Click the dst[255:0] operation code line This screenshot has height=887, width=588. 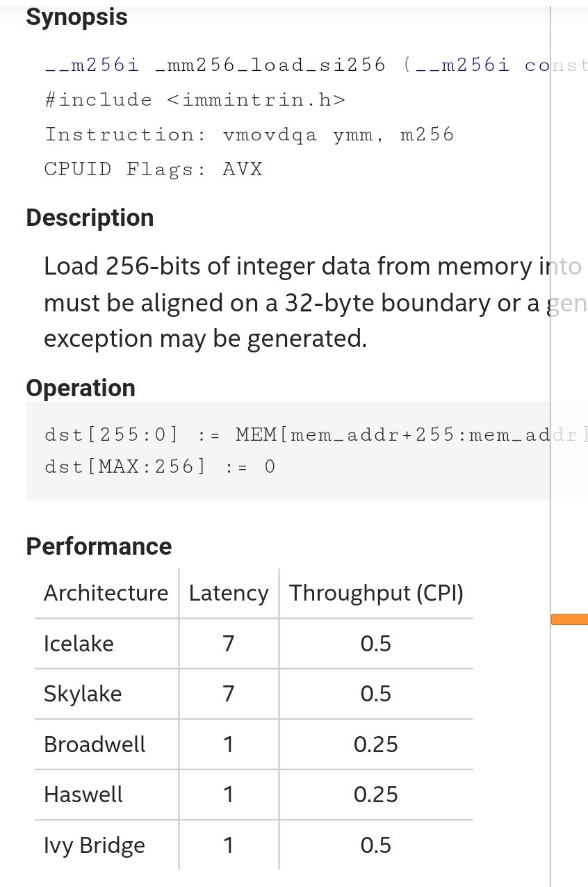(x=316, y=435)
